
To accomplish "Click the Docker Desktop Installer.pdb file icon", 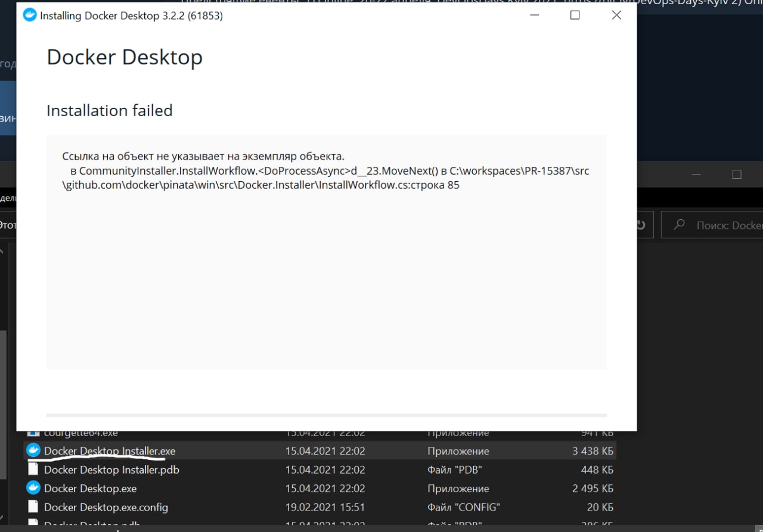I will coord(33,469).
